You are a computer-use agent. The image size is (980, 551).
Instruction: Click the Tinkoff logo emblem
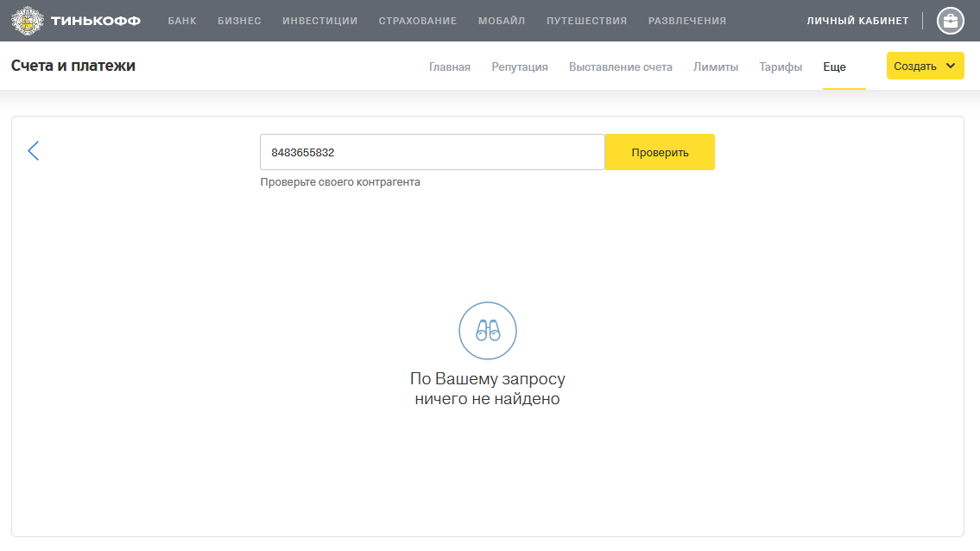point(28,21)
